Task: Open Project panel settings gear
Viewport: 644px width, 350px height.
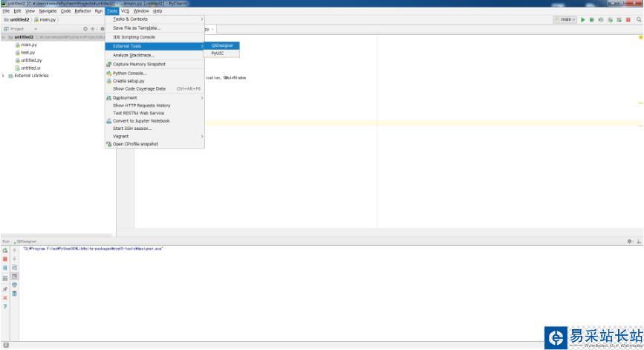Action: (x=103, y=29)
